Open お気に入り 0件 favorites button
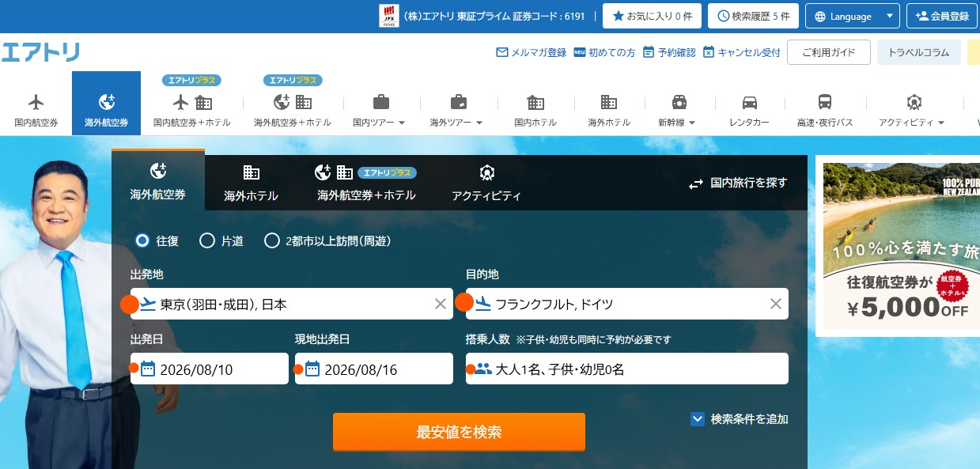This screenshot has height=469, width=980. click(652, 16)
